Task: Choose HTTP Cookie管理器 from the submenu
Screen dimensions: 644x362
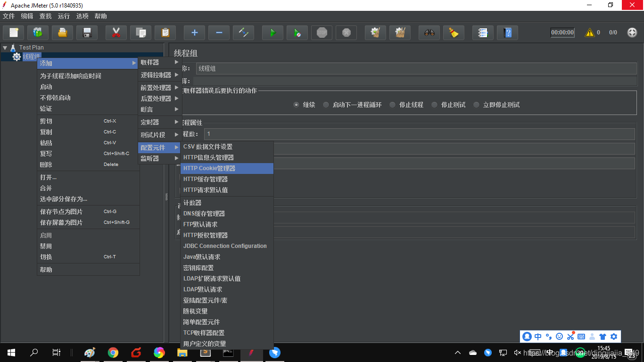Action: click(227, 168)
